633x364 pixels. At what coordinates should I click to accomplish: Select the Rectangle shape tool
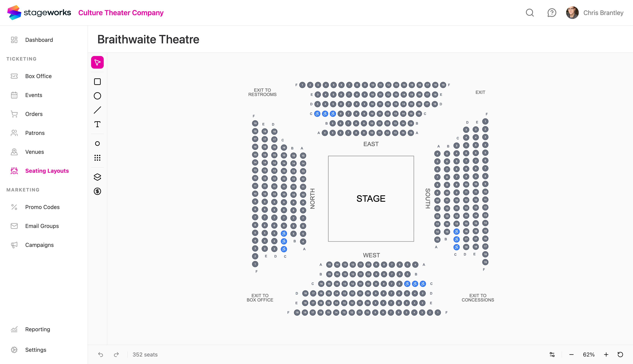(x=97, y=81)
